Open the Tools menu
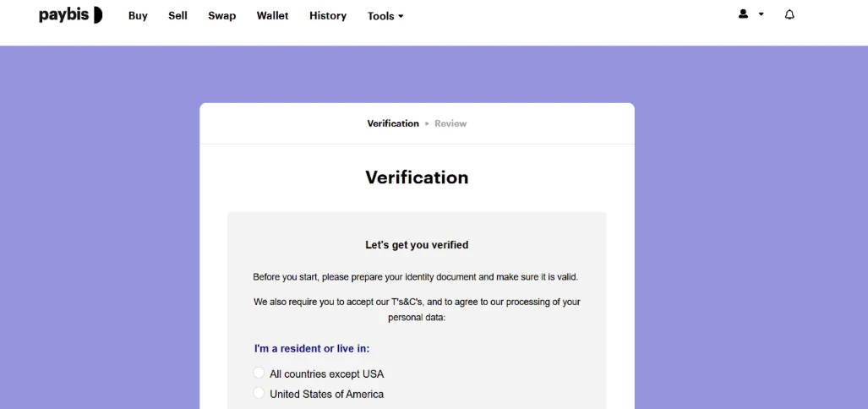The image size is (868, 409). click(385, 16)
